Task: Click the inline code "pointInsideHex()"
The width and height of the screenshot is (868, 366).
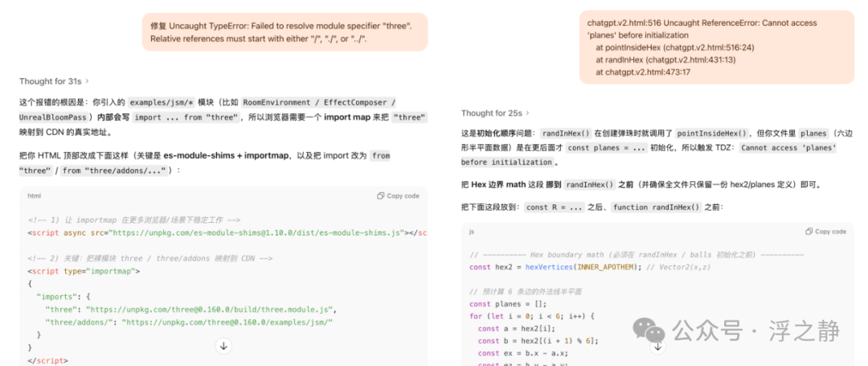Action: (712, 134)
